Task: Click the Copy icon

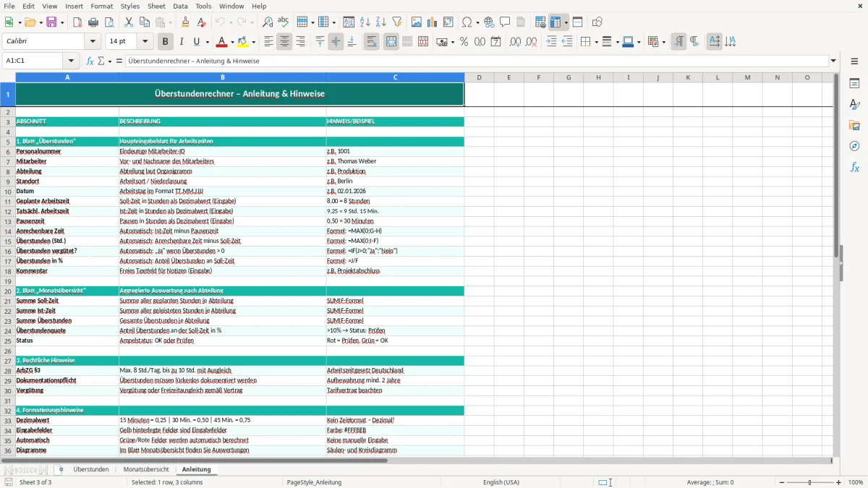Action: [145, 22]
